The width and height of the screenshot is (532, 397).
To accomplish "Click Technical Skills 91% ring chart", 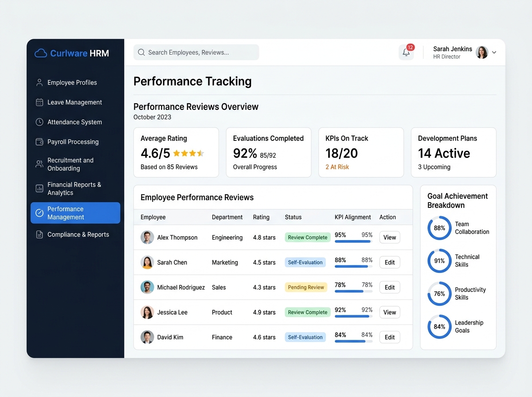I will pyautogui.click(x=439, y=261).
